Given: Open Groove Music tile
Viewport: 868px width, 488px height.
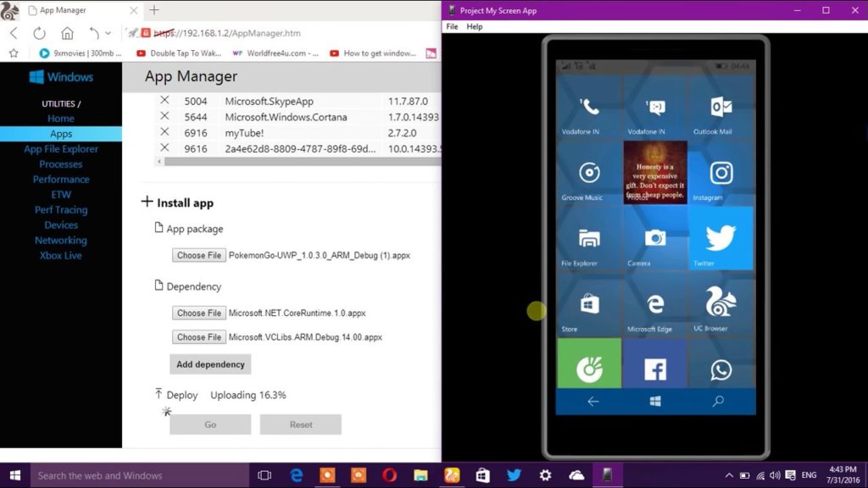Looking at the screenshot, I should [x=589, y=174].
